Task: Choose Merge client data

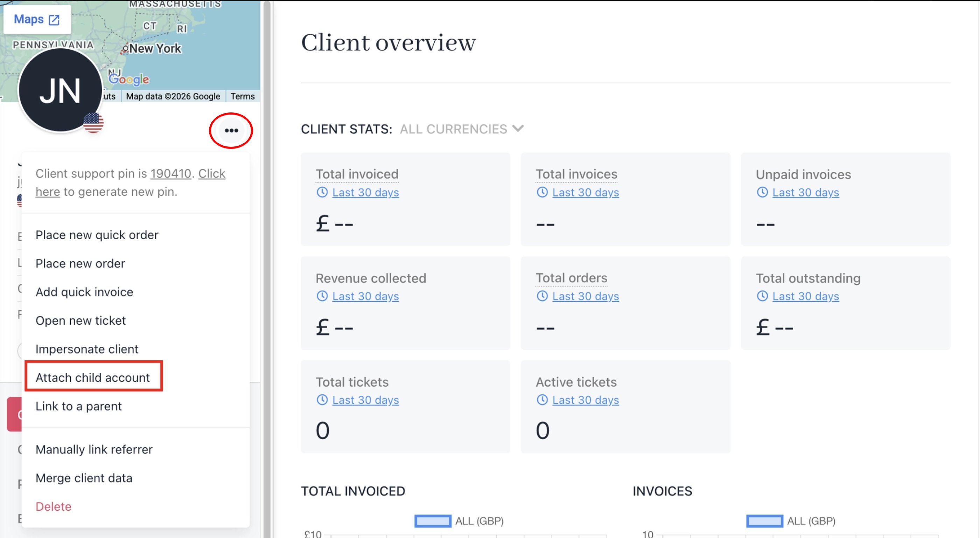Action: click(x=84, y=478)
